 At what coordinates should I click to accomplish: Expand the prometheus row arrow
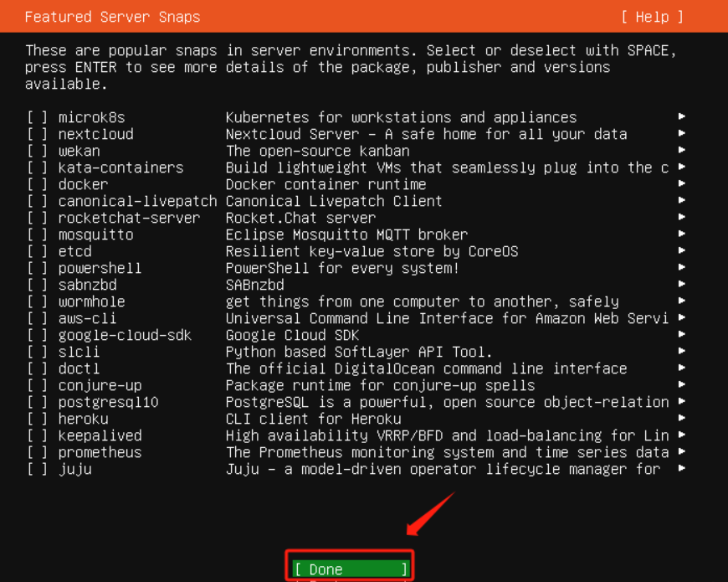coord(682,451)
